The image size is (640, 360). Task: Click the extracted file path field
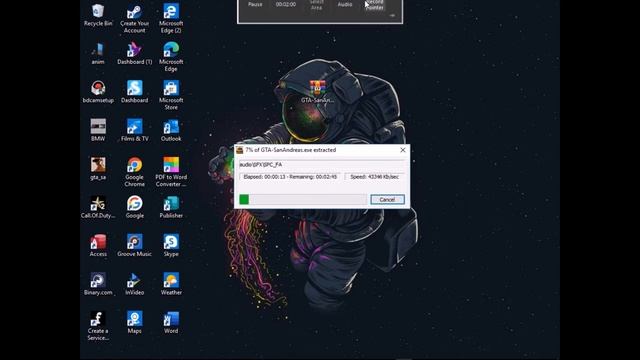[x=322, y=164]
